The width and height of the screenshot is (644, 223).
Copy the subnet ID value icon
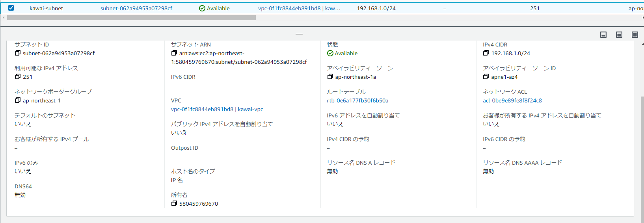(18, 53)
